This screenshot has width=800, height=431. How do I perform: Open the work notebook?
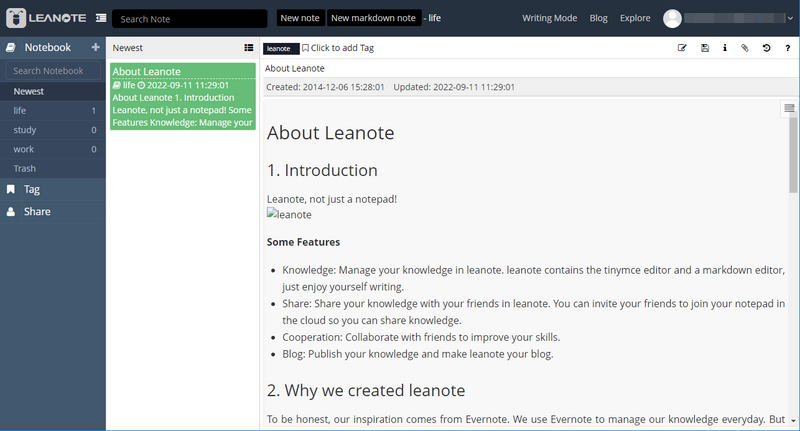point(53,149)
